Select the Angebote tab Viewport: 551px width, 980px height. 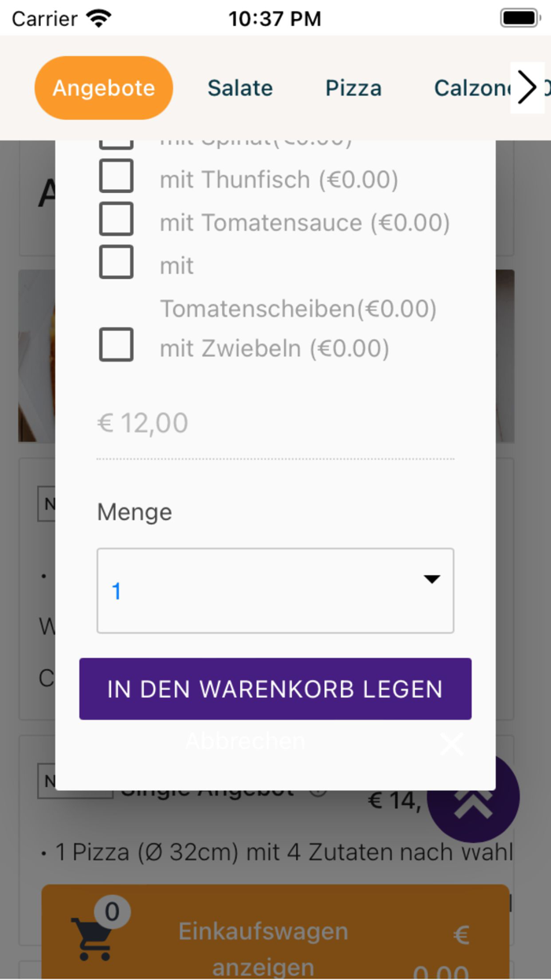pyautogui.click(x=103, y=87)
